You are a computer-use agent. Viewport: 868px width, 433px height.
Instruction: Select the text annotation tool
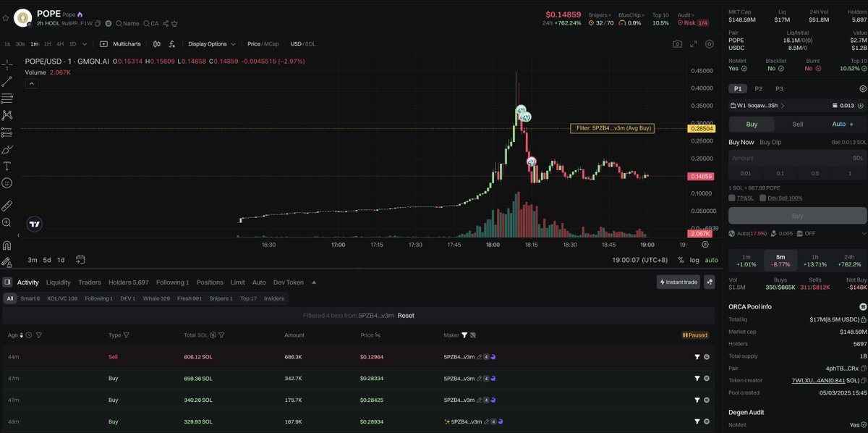tap(7, 166)
